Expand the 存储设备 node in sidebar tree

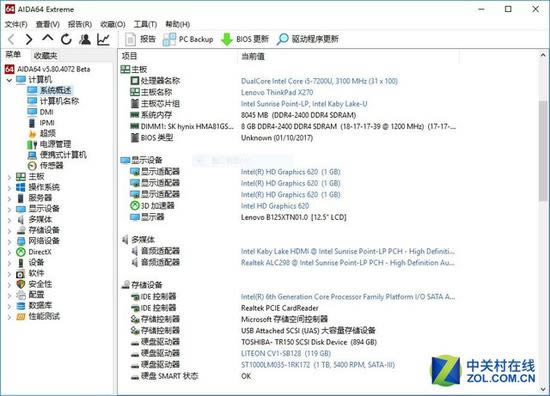9,231
